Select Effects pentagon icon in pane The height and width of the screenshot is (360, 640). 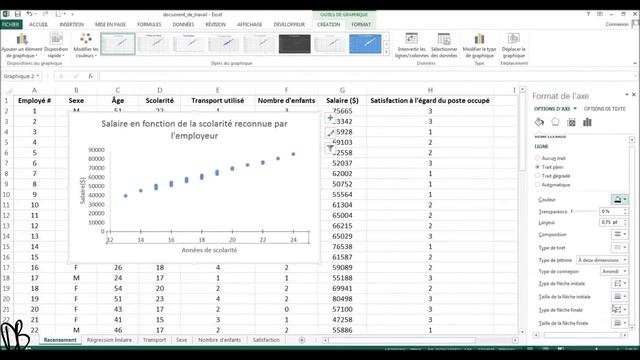point(555,122)
